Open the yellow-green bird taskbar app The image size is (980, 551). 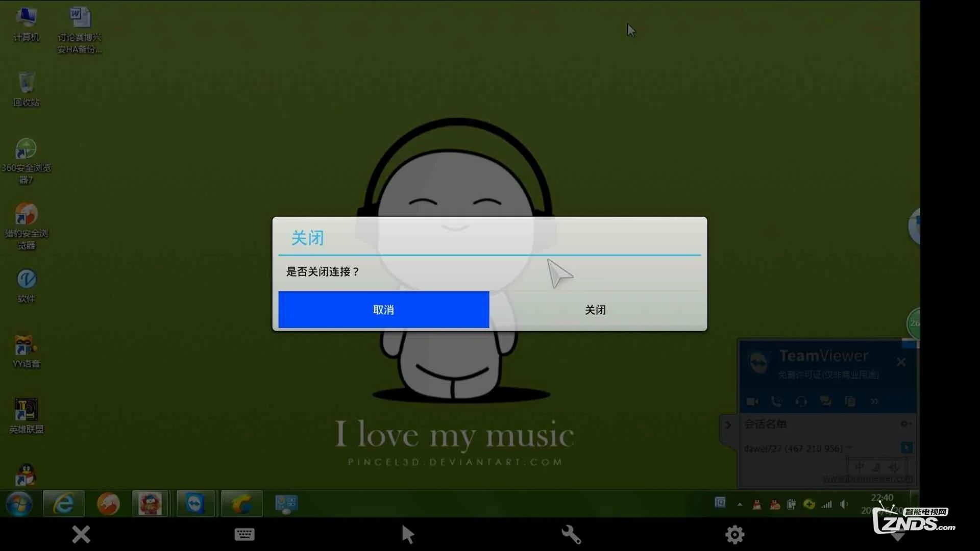pos(241,504)
